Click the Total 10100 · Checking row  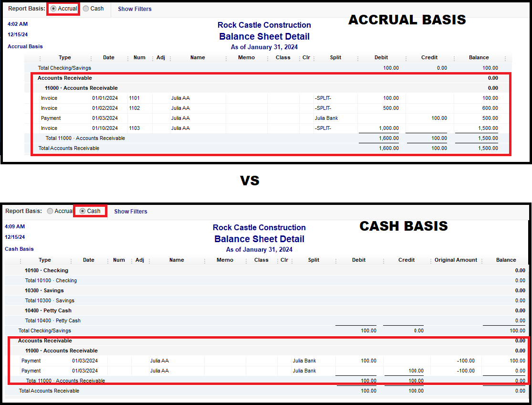point(267,281)
